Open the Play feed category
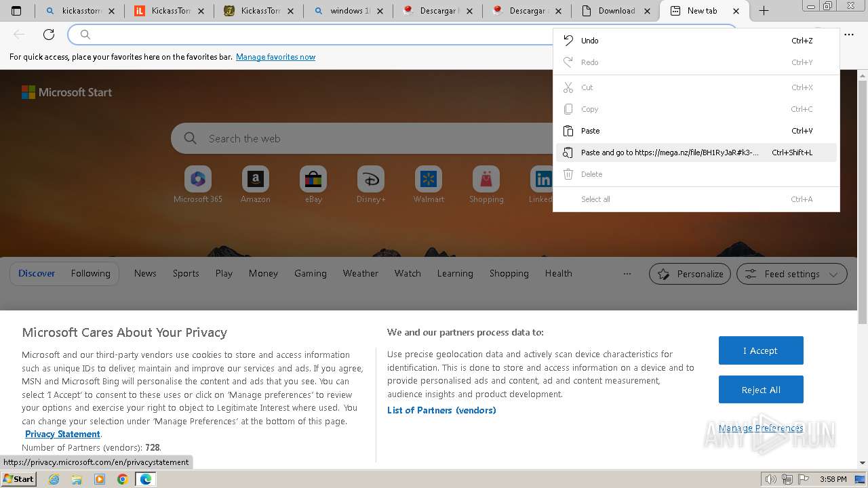Viewport: 868px width, 488px height. click(224, 274)
